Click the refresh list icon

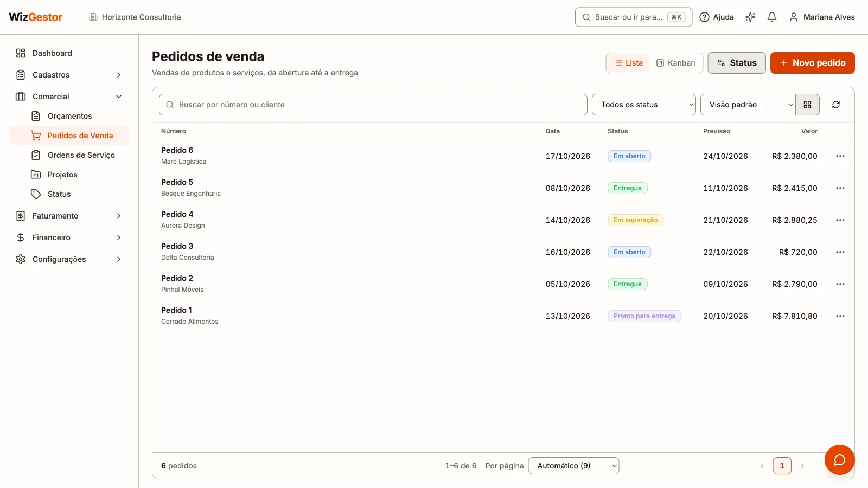(836, 105)
